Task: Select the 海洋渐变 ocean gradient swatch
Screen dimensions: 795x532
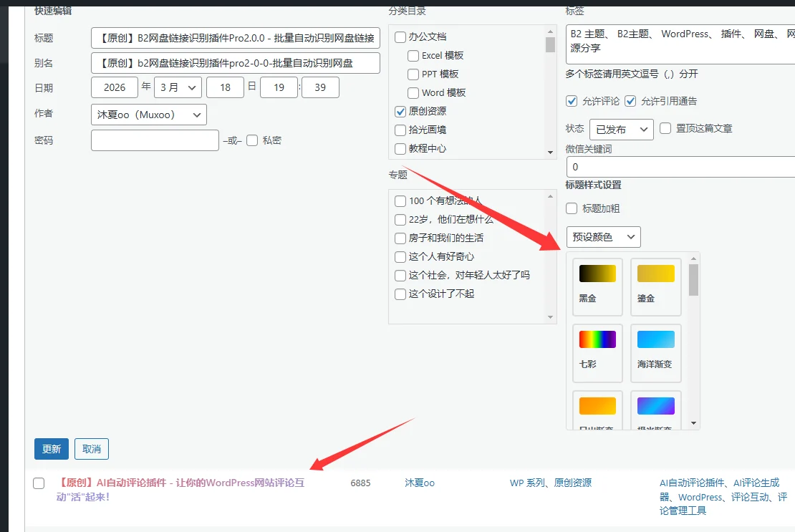Action: coord(655,352)
